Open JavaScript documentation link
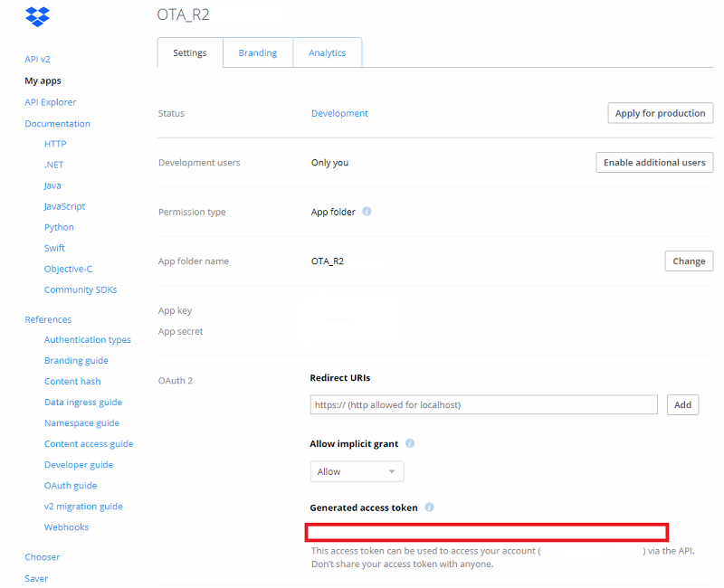This screenshot has height=588, width=724. click(x=64, y=206)
